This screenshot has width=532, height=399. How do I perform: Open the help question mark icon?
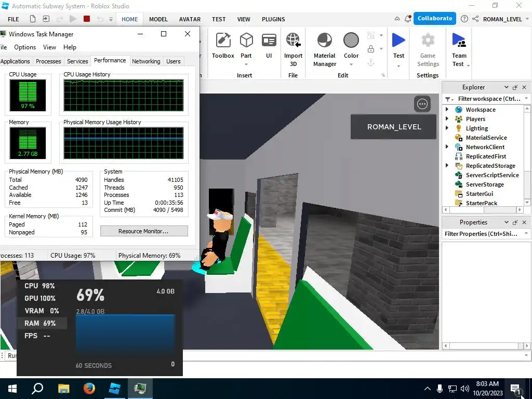[464, 19]
